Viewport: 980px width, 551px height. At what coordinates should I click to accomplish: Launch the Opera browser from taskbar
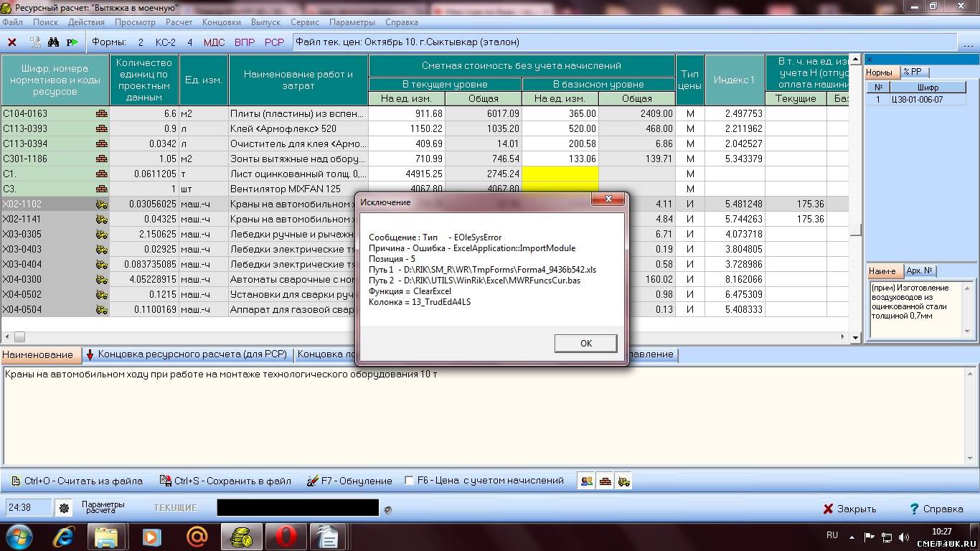[x=286, y=536]
